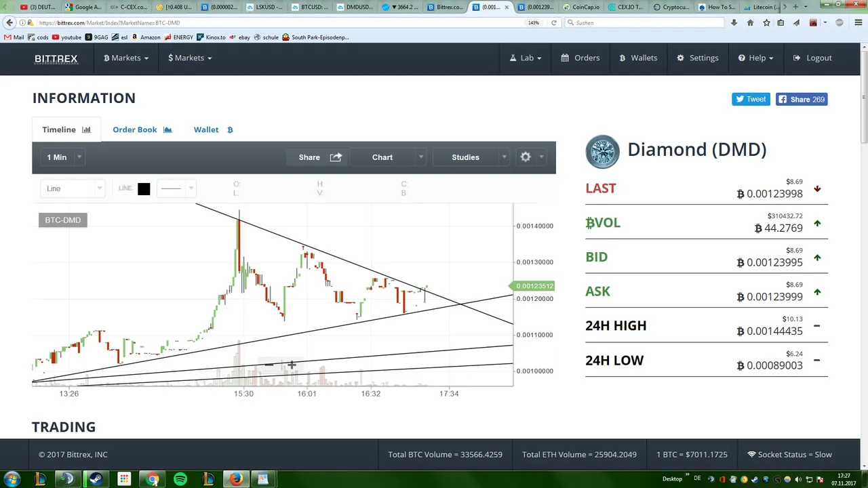868x488 pixels.
Task: Click the ASK price value 0.00123999
Action: [770, 297]
